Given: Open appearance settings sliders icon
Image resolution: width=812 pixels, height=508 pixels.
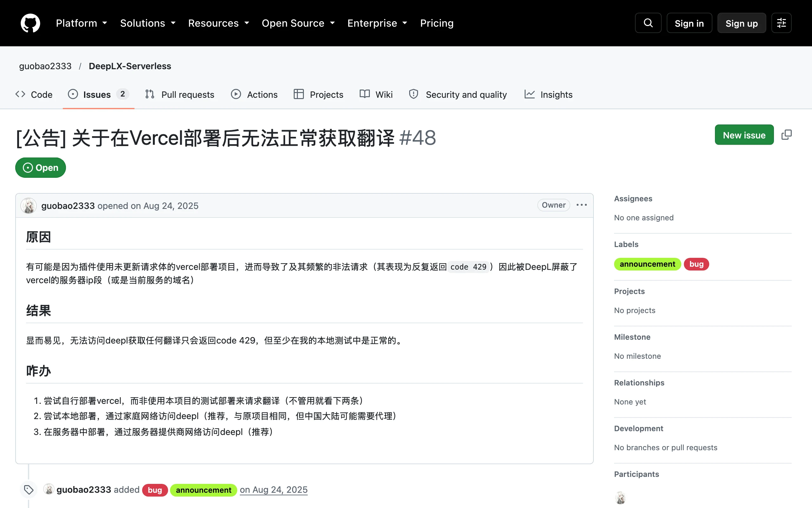Looking at the screenshot, I should (x=781, y=23).
